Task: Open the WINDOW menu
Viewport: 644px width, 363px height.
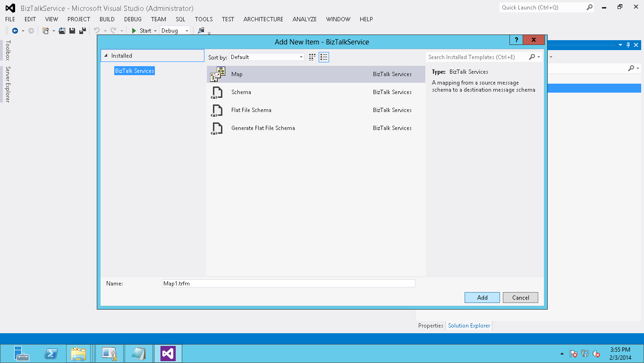Action: pos(338,19)
